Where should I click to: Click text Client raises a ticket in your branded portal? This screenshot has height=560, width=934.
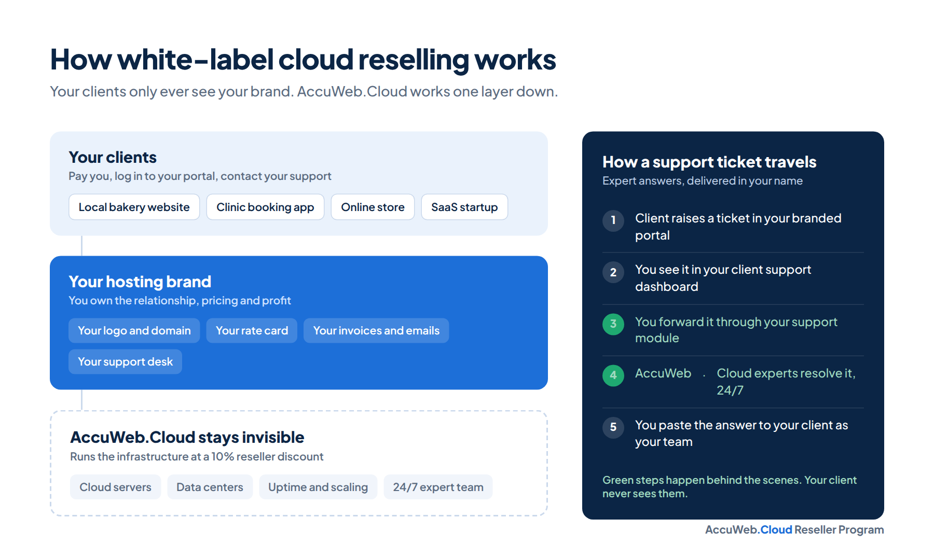point(738,227)
